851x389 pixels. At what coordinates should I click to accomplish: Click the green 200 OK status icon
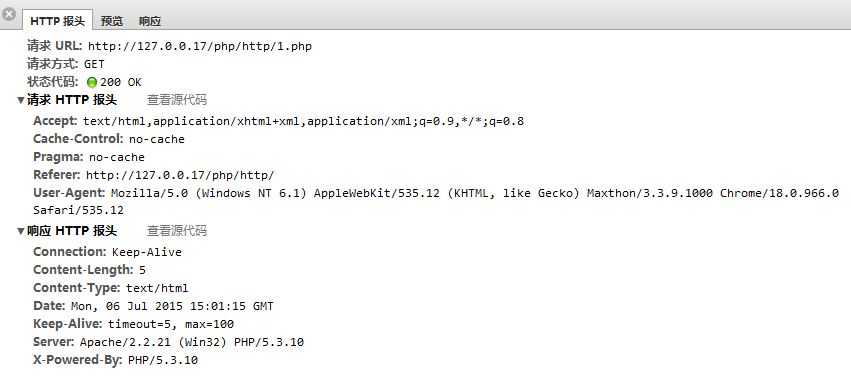pos(92,82)
